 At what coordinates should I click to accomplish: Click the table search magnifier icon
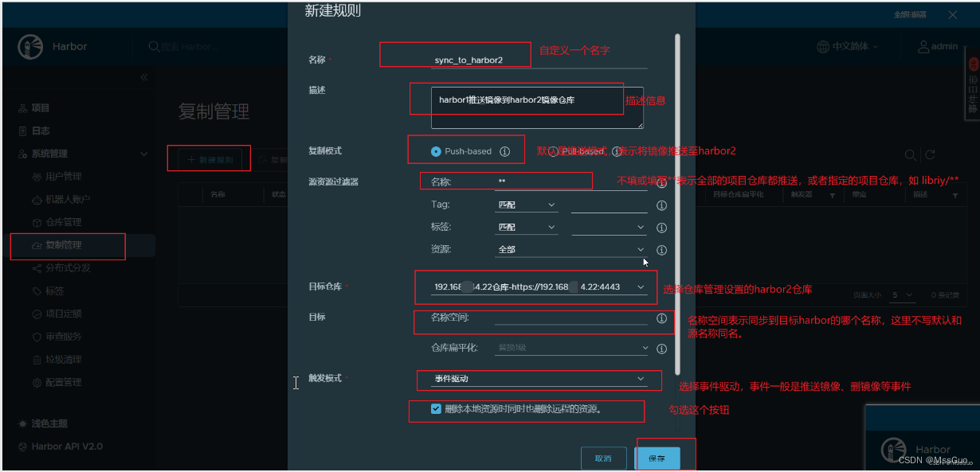click(x=911, y=155)
